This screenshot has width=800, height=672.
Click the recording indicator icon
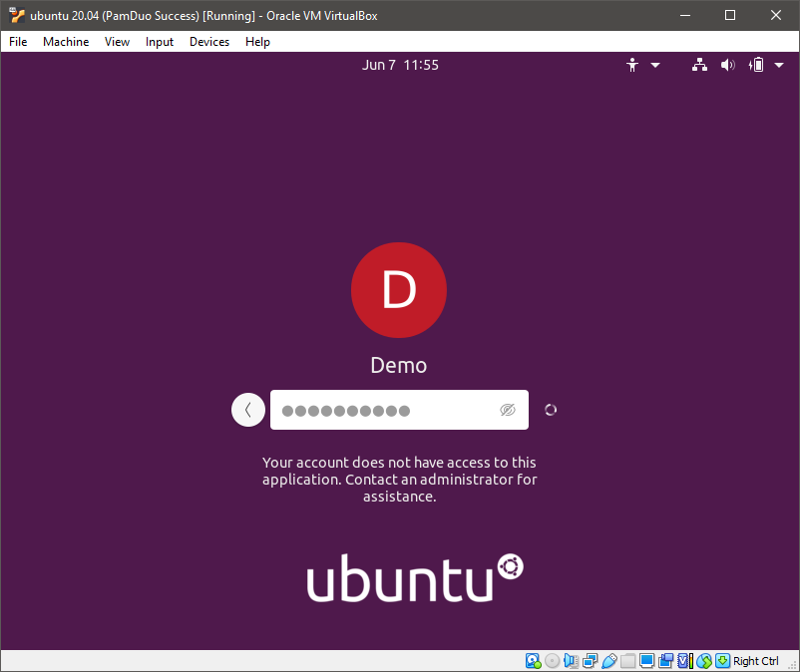click(x=665, y=661)
